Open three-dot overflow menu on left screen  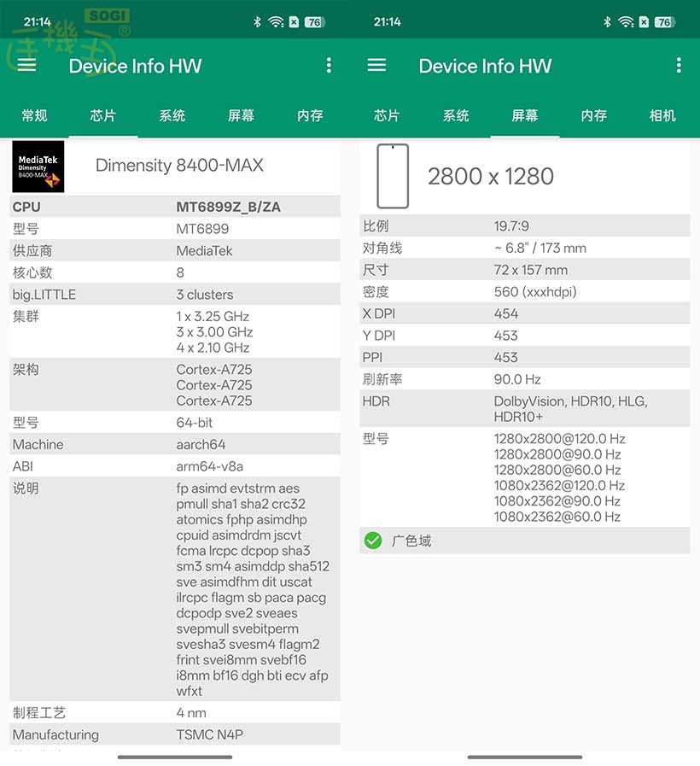point(329,65)
